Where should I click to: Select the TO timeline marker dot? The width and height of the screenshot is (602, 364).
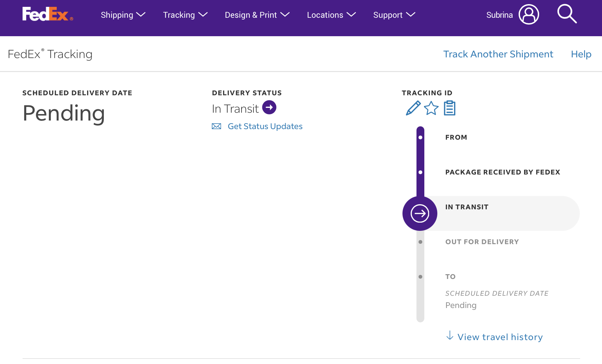click(420, 277)
